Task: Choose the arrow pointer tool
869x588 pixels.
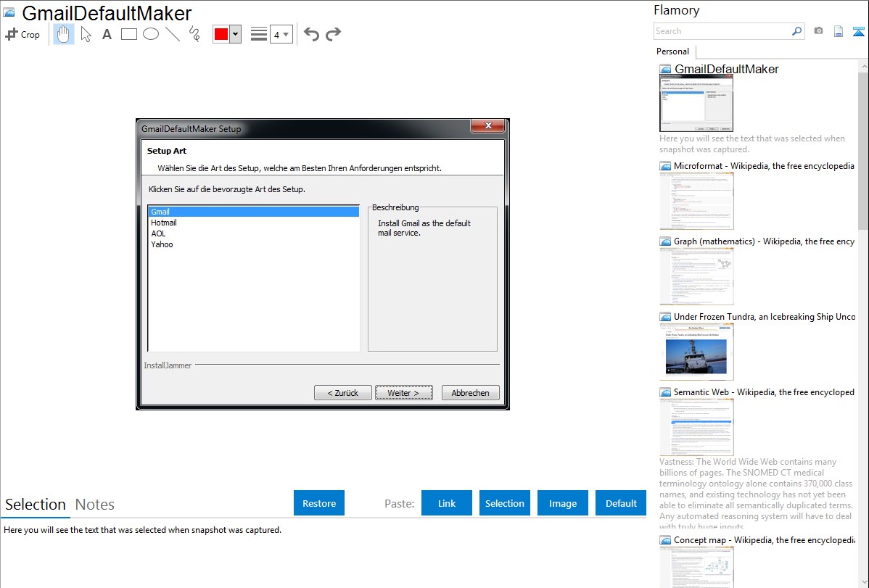Action: point(86,34)
